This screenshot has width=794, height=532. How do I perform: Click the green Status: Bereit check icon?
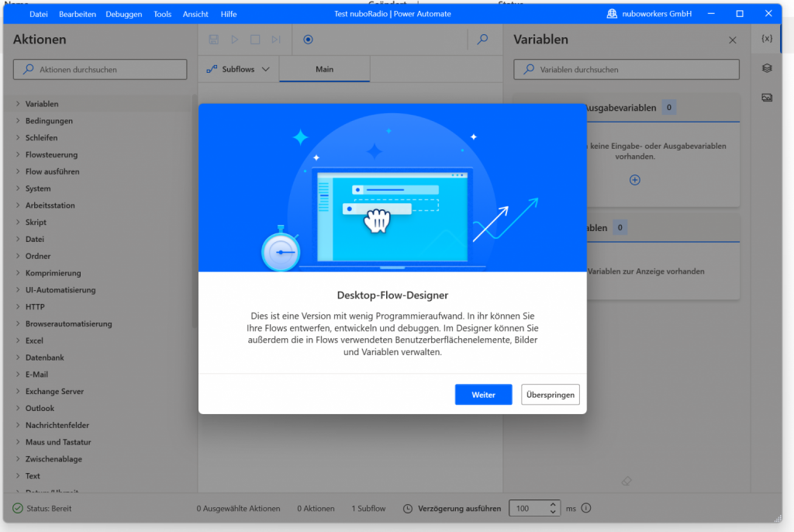(x=18, y=508)
